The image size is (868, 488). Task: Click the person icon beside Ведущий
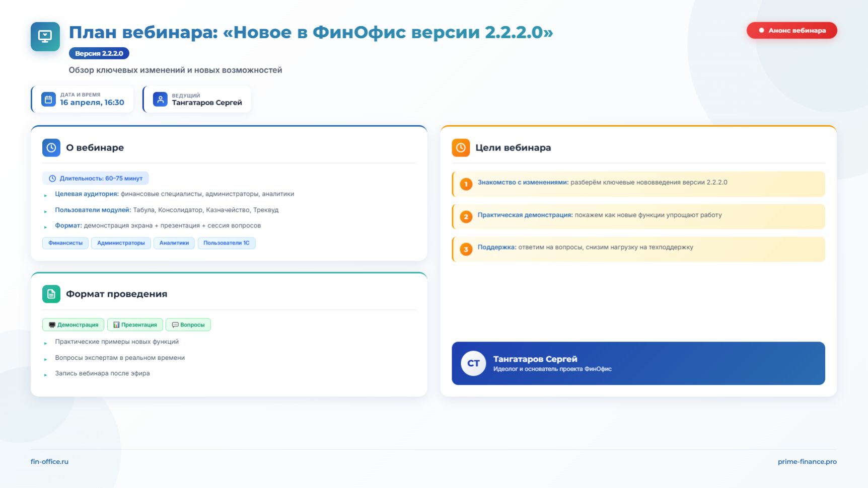click(x=160, y=99)
